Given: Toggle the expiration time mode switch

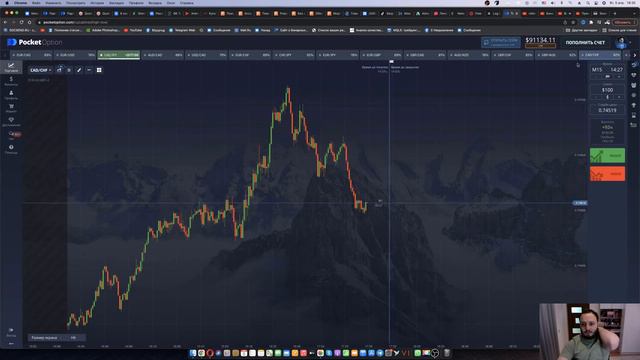Looking at the screenshot, I should (607, 76).
